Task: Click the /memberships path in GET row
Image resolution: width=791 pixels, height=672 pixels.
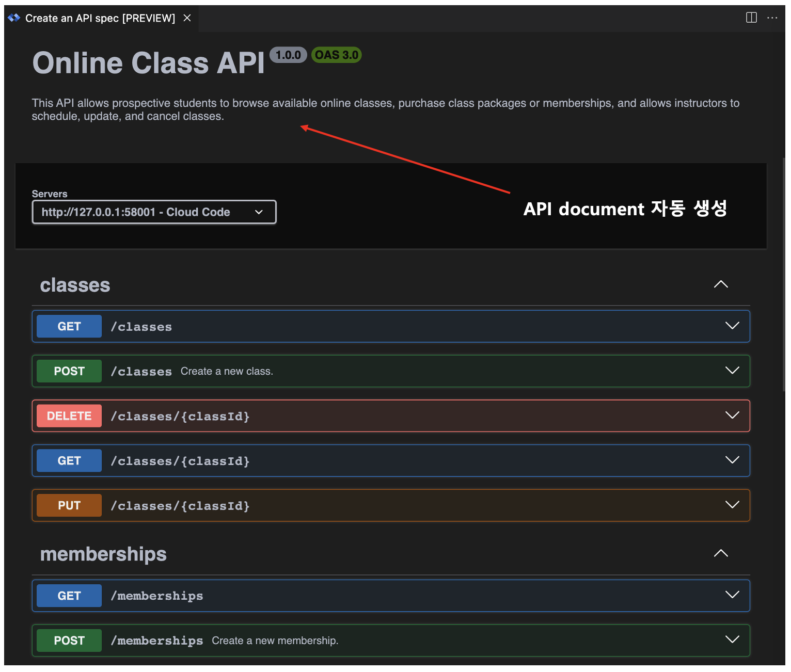Action: click(157, 596)
